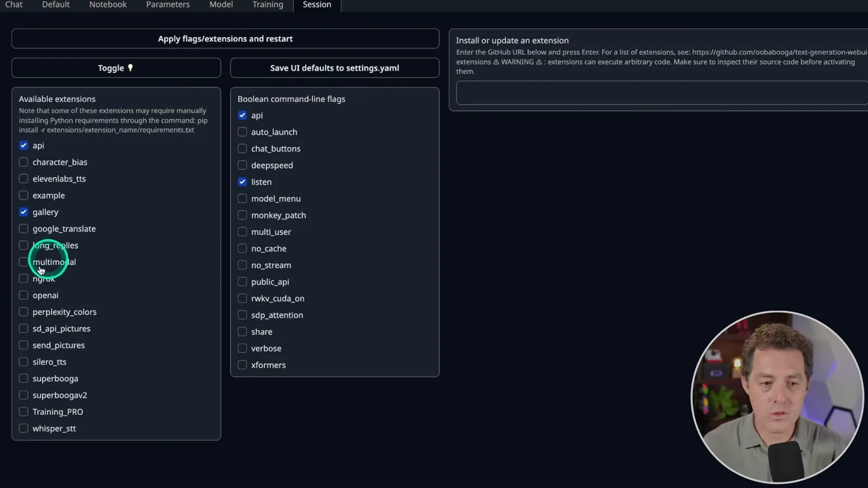Uncheck the api command-line flag
Image resolution: width=868 pixels, height=488 pixels.
point(242,115)
